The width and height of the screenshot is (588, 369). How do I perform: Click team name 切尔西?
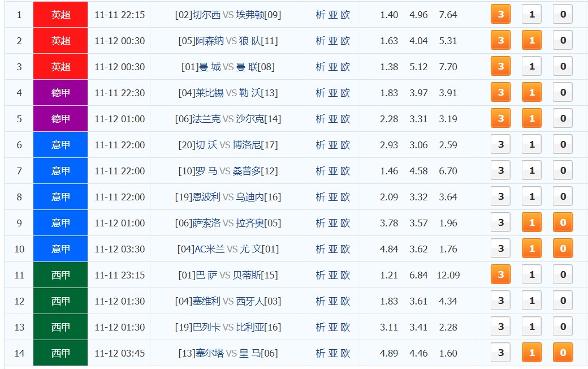[206, 15]
